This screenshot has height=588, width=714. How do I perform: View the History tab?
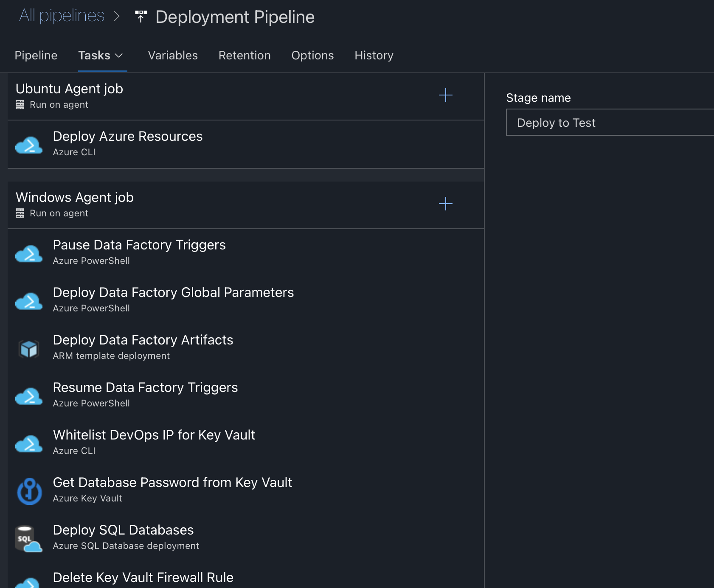[374, 56]
